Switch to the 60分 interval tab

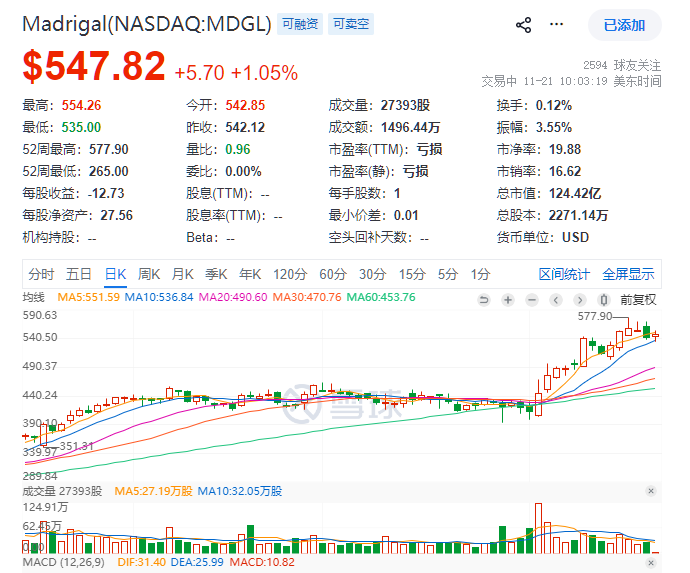333,274
